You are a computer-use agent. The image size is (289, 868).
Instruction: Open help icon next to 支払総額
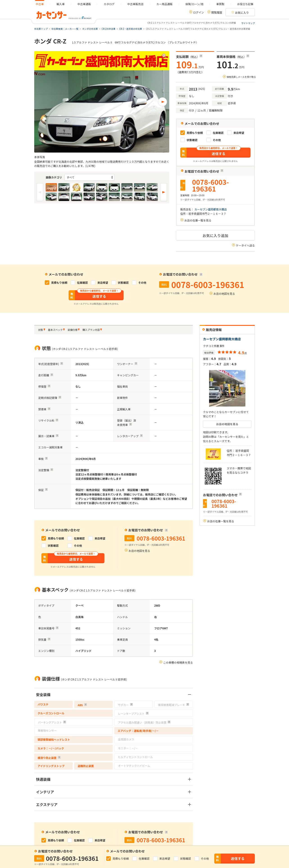click(x=201, y=56)
